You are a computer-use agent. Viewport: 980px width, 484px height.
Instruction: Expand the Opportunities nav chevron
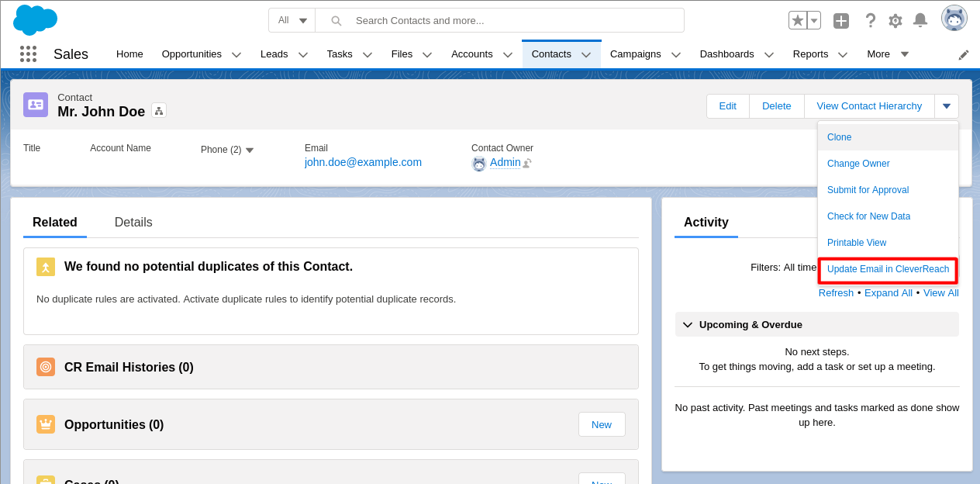236,54
